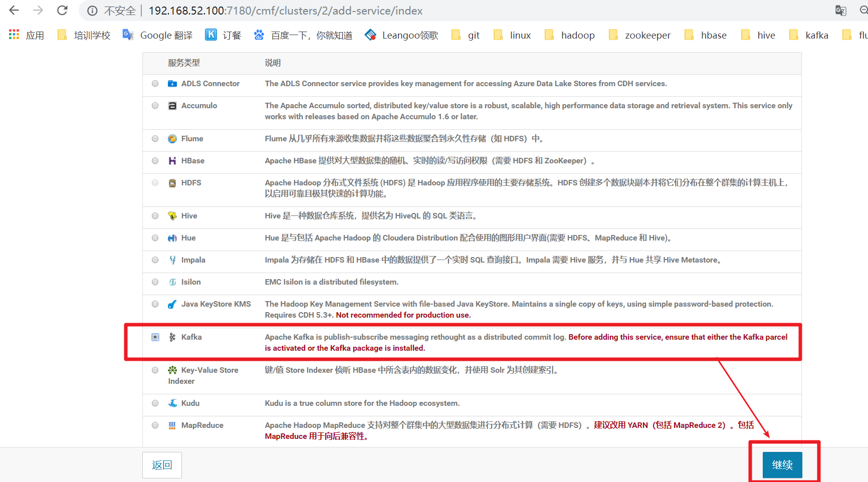Click the Kafka service icon
The width and height of the screenshot is (868, 482).
click(x=172, y=337)
